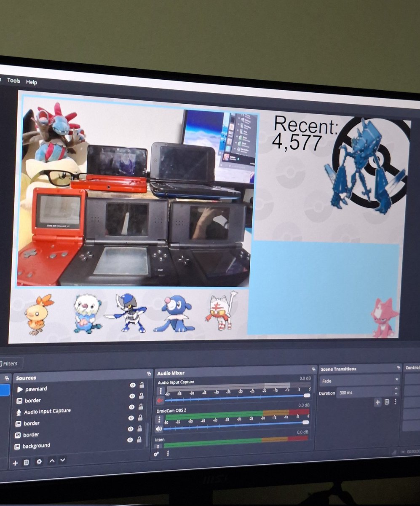This screenshot has height=506, width=420.
Task: Open Audio Input Capture three-dot options
Action: click(x=160, y=391)
